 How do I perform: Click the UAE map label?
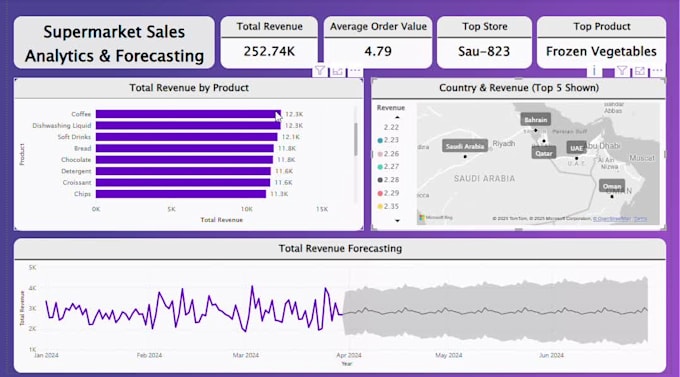point(576,148)
